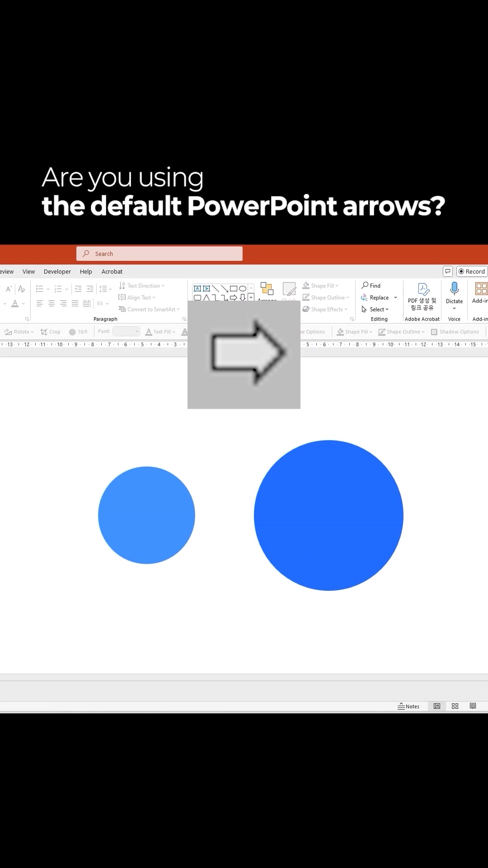Open Shape Fill in quick toolbar
Screen dimensions: 488x868
tap(355, 332)
